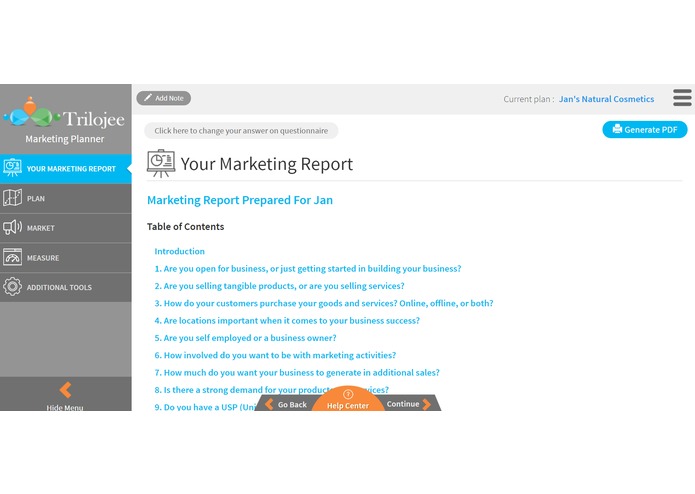Click the Hide Menu label
695x494 pixels.
tap(65, 408)
